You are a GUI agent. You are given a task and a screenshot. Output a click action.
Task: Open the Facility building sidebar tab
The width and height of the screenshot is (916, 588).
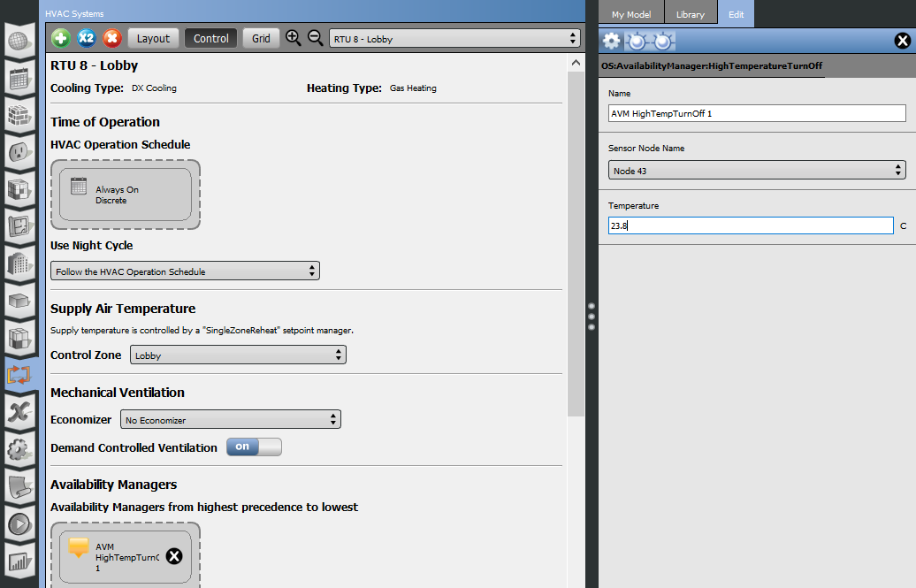click(x=19, y=263)
